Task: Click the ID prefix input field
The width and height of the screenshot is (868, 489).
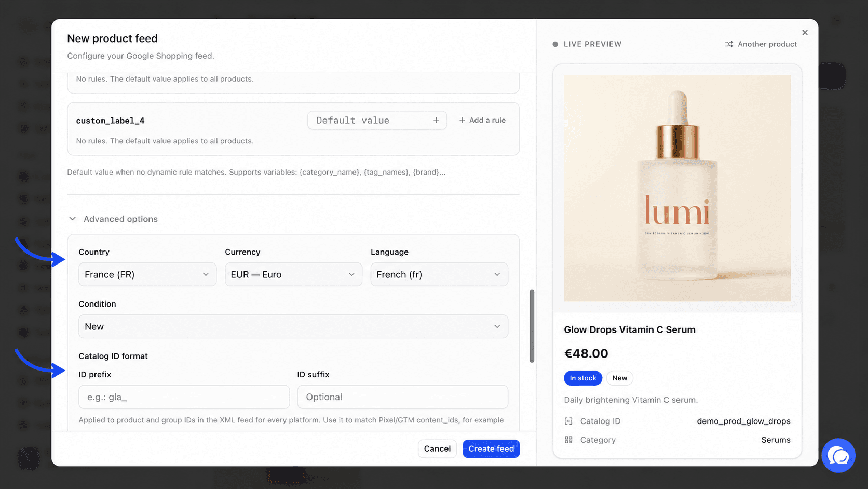Action: [x=184, y=397]
